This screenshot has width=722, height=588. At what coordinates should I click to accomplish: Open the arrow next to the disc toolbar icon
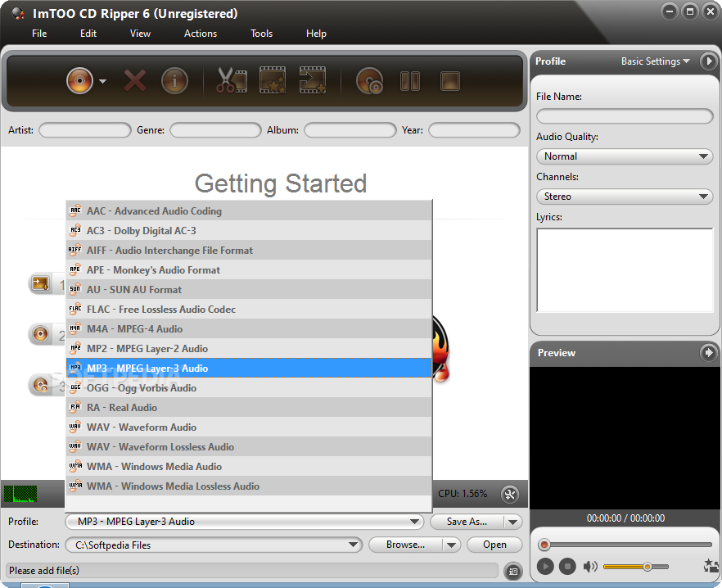coord(102,82)
